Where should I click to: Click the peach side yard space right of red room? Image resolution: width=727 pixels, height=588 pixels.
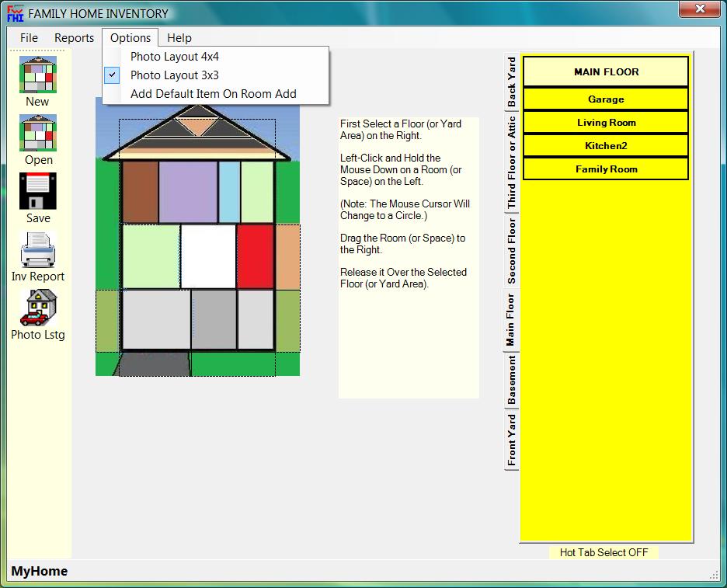tap(287, 257)
